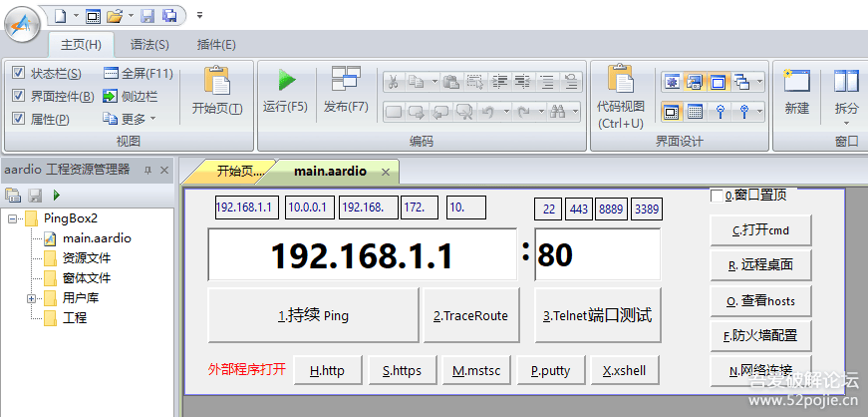
Task: Click the open folder icon in quick toolbar
Action: coord(115,16)
